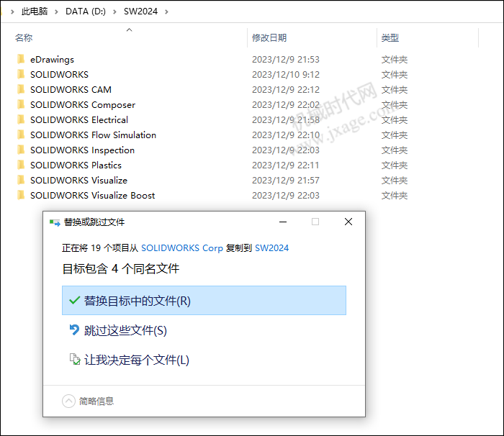Open the SOLIDWORKS Corp source link
The image size is (504, 436).
[182, 248]
